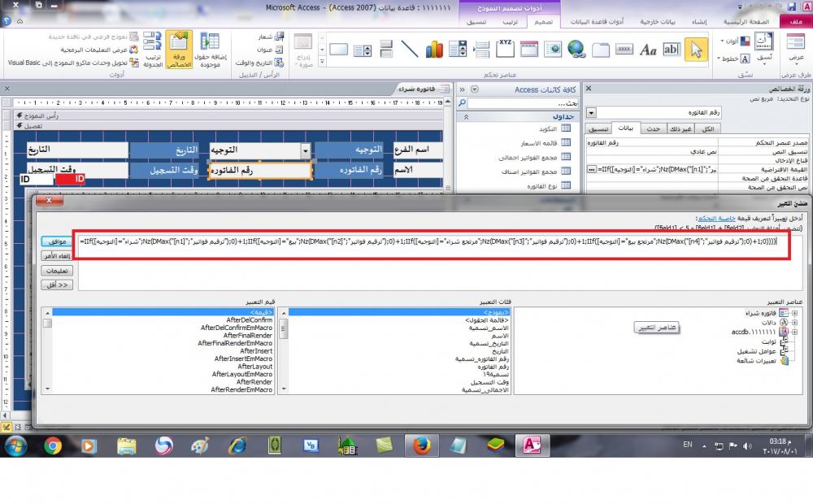
Task: Choose the List Box control
Action: (362, 50)
